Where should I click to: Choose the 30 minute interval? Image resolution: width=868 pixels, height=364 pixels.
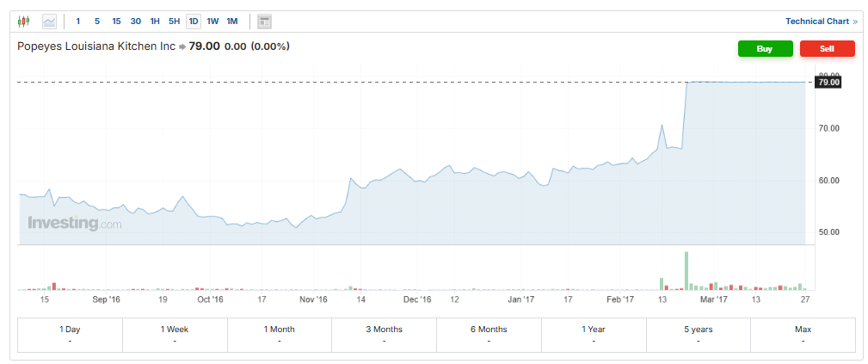coord(136,21)
